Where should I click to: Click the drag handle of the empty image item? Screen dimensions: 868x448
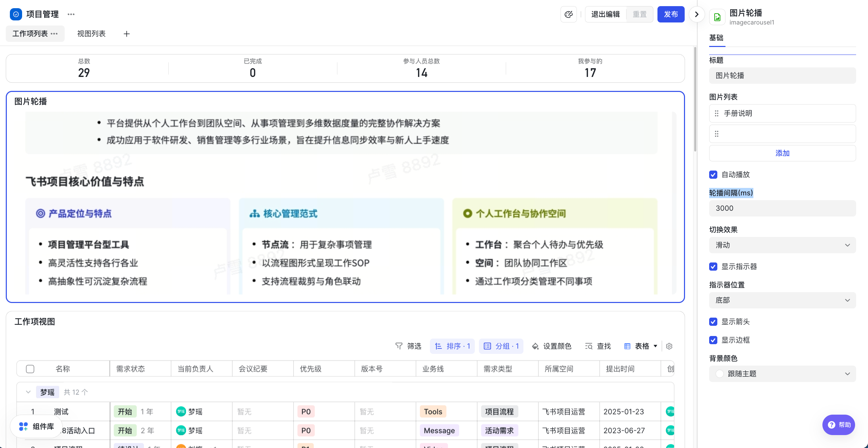point(717,134)
